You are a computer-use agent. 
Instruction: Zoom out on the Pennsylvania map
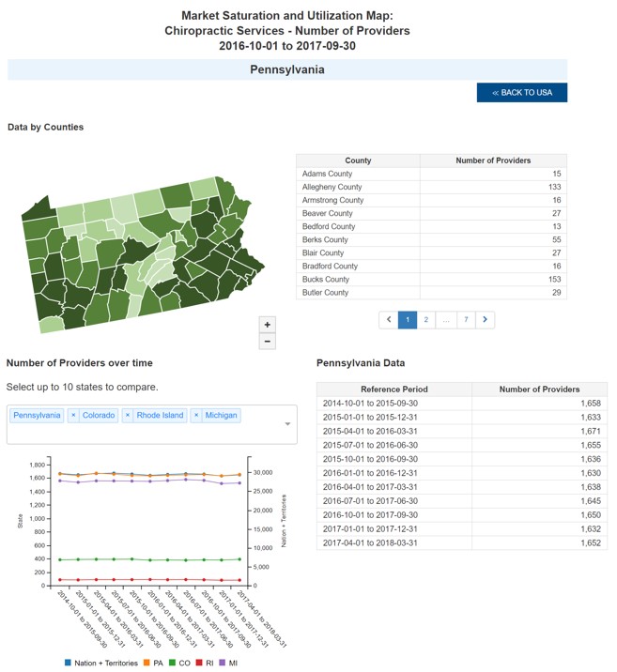pyautogui.click(x=268, y=342)
